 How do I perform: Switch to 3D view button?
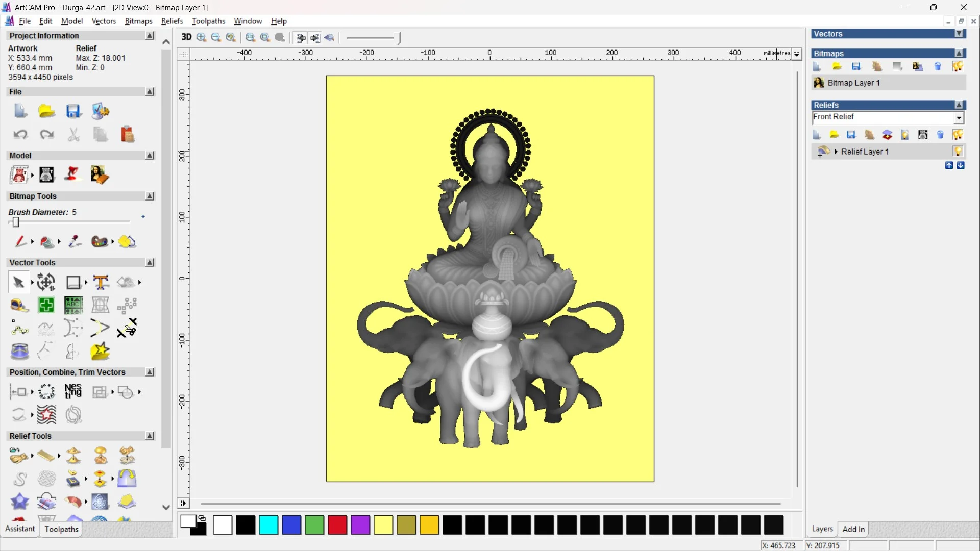click(x=186, y=37)
